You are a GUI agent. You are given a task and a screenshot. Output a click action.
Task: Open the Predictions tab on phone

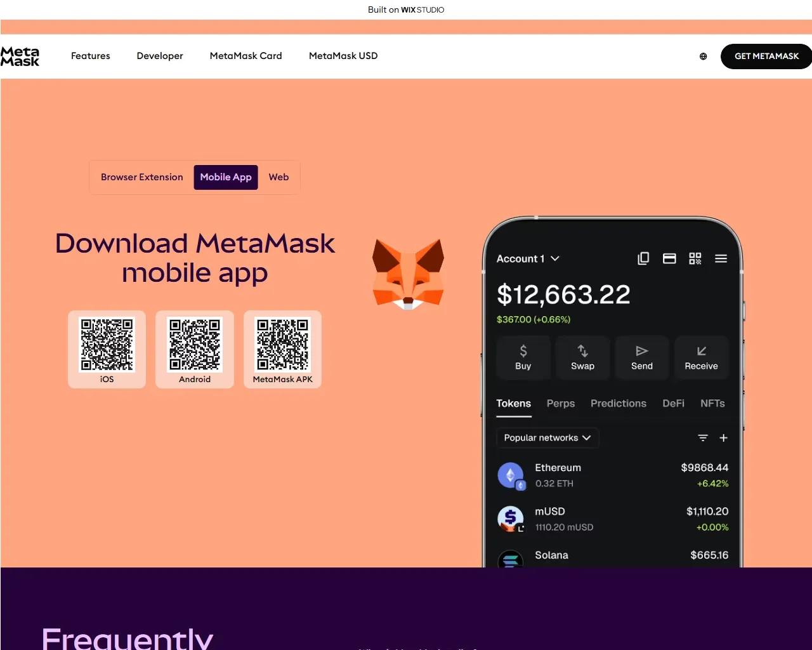[619, 404]
